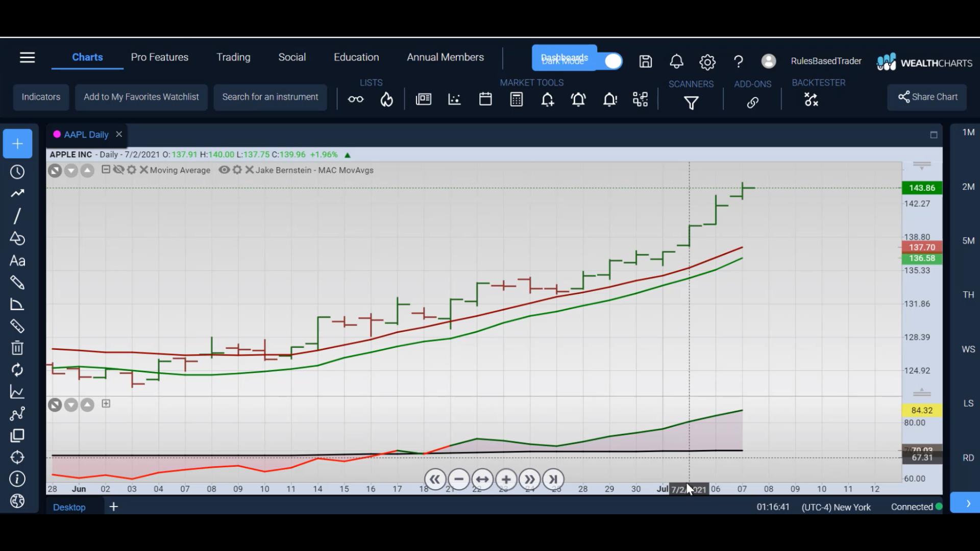Select the ruler measure tool
The image size is (980, 551).
point(17,327)
